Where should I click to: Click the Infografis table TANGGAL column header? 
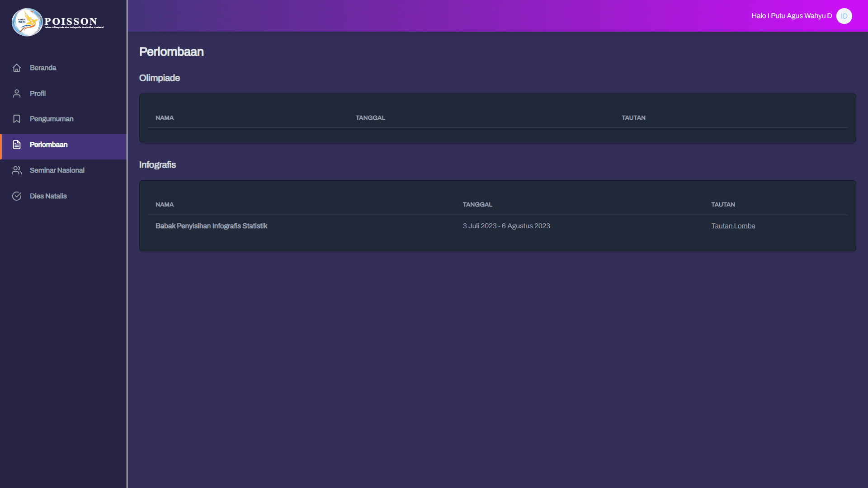pos(477,205)
